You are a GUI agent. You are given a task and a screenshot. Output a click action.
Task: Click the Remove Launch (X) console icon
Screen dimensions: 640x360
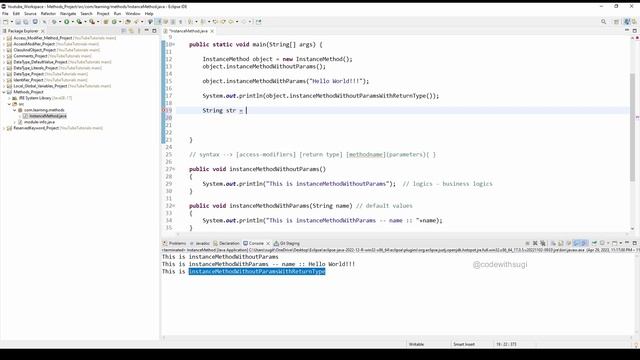point(535,243)
